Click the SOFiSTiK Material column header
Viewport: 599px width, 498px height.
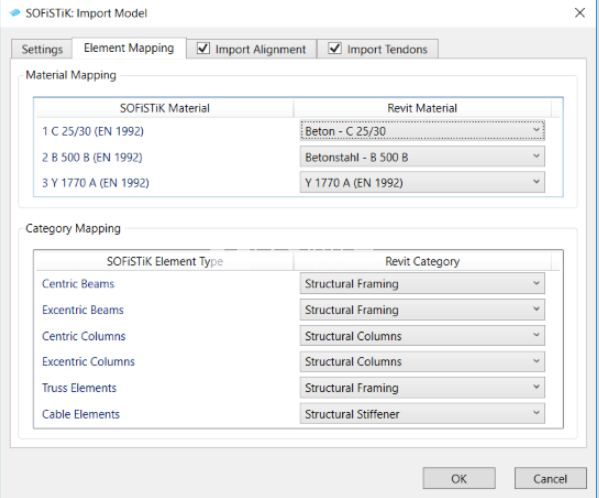[x=165, y=108]
